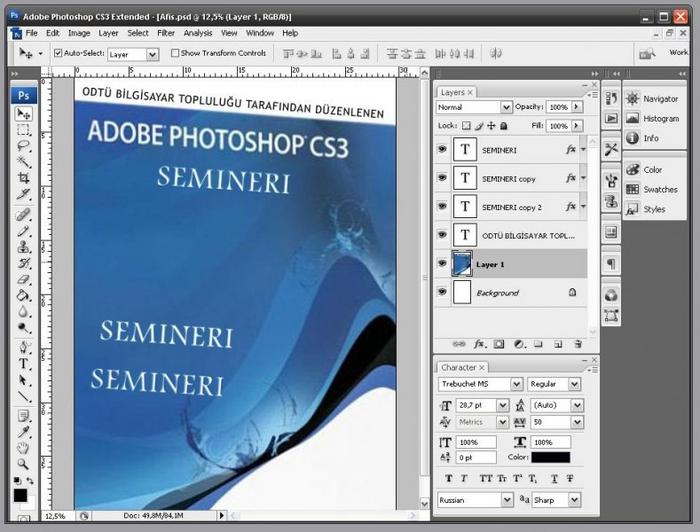This screenshot has height=532, width=700.
Task: Select the Crop tool in the toolbox
Action: (x=24, y=178)
